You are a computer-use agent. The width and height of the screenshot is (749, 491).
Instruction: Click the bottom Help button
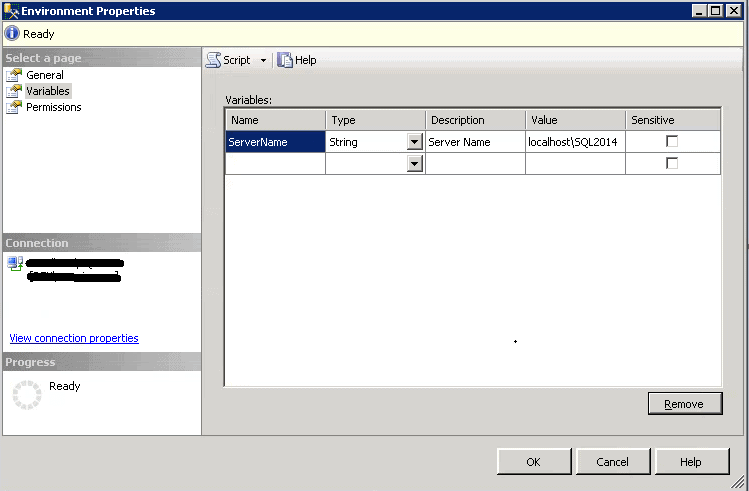pyautogui.click(x=692, y=462)
